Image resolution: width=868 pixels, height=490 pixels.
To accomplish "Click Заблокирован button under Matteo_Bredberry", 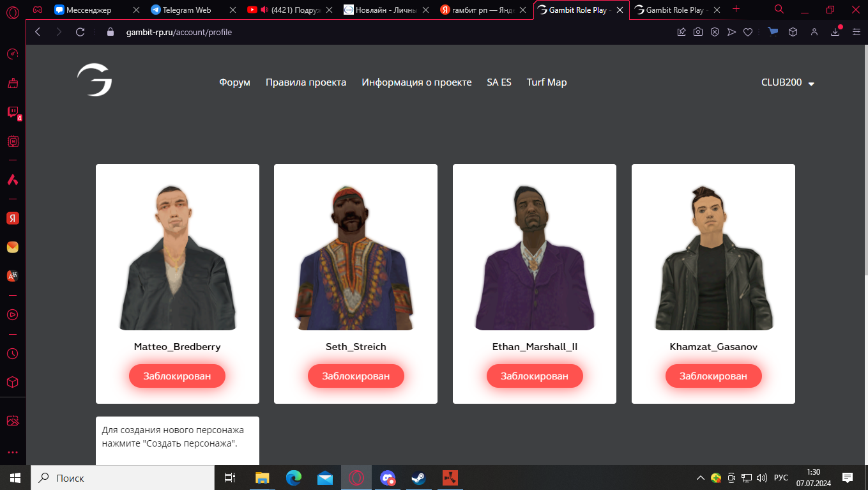I will point(177,376).
